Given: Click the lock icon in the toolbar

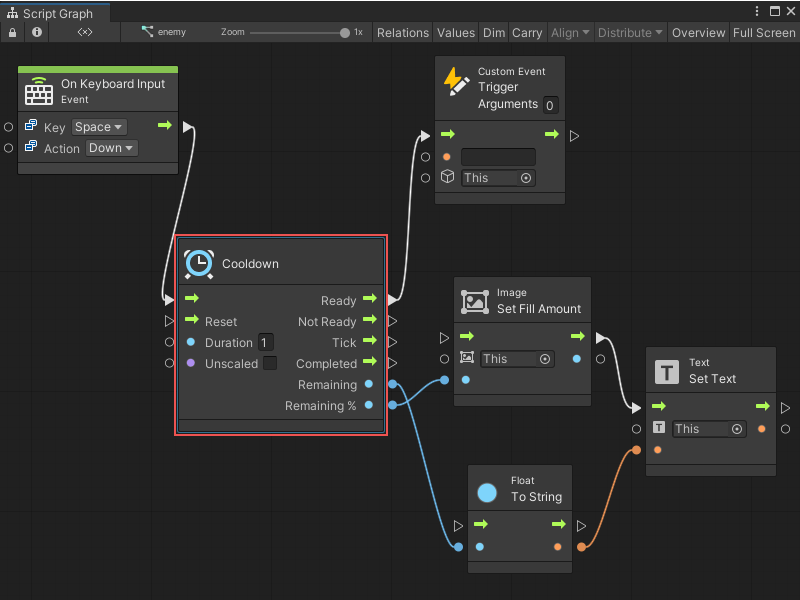Looking at the screenshot, I should 12,32.
